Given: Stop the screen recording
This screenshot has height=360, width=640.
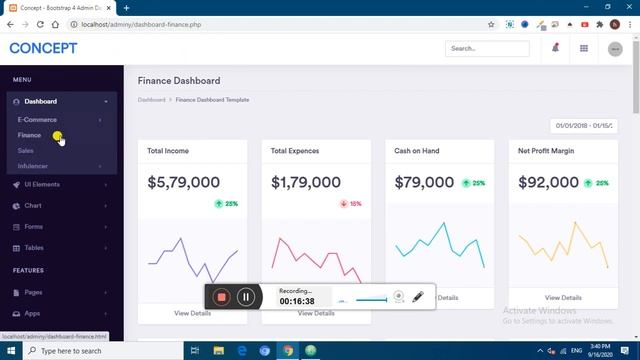Looking at the screenshot, I should 221,297.
